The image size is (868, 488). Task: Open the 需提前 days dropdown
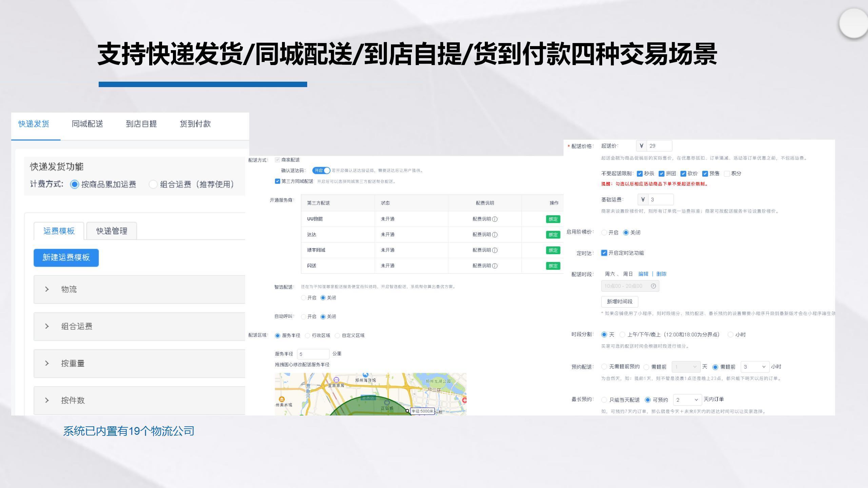[686, 367]
